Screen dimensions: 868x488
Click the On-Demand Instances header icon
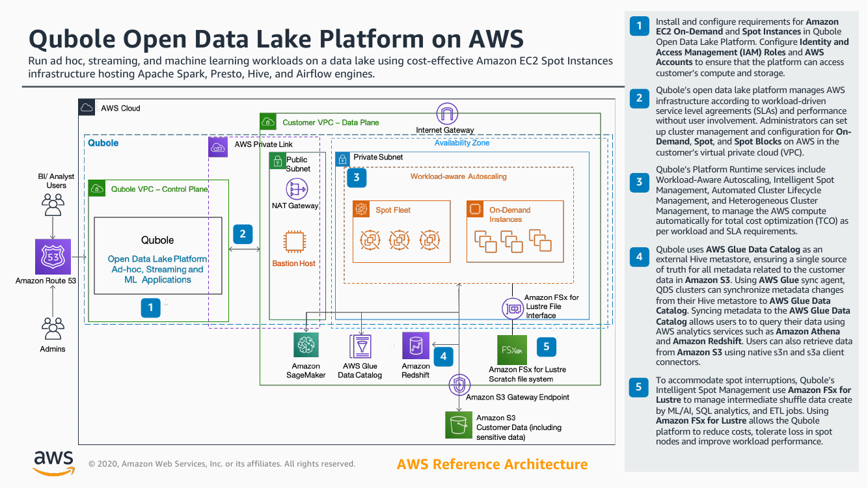coord(475,209)
